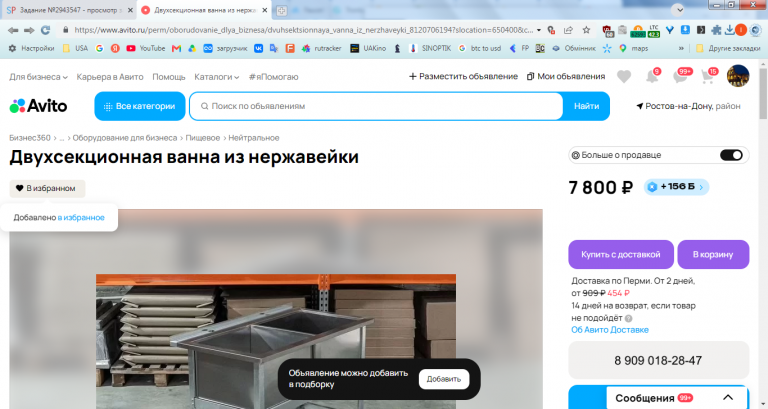The image size is (768, 409).
Task: Open the maps bookmark
Action: pos(633,48)
